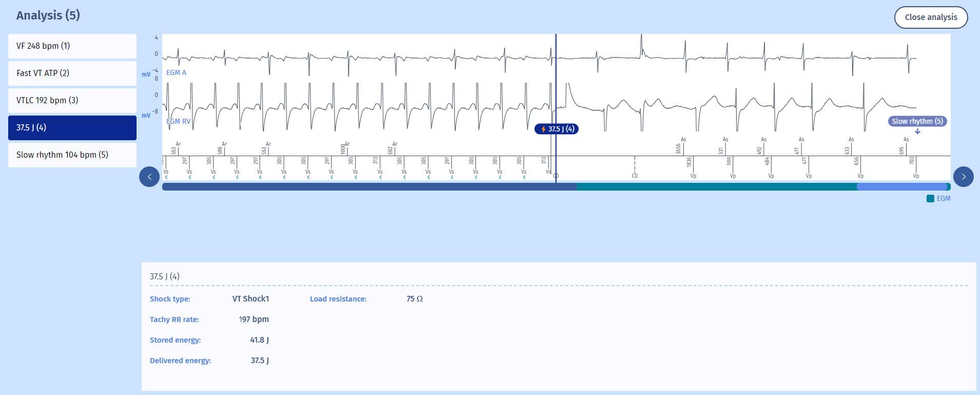
Task: Open the Fast VT ATP (2) entry
Action: (x=72, y=73)
